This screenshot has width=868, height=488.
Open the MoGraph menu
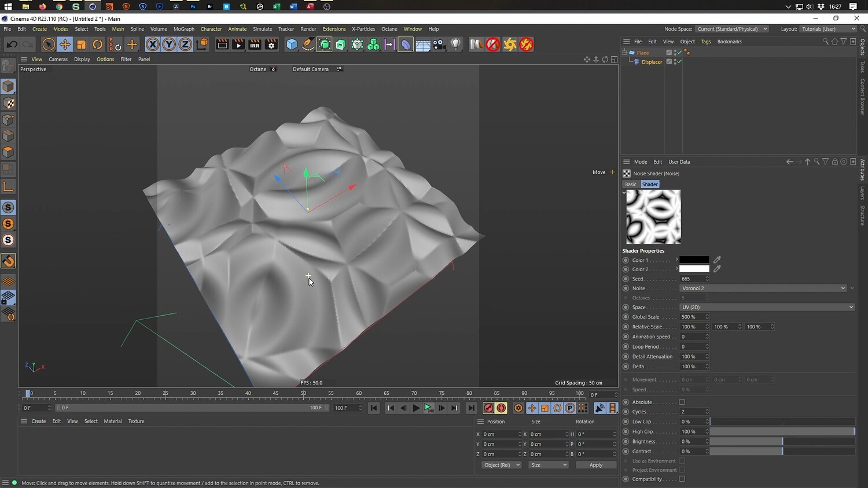[x=183, y=29]
